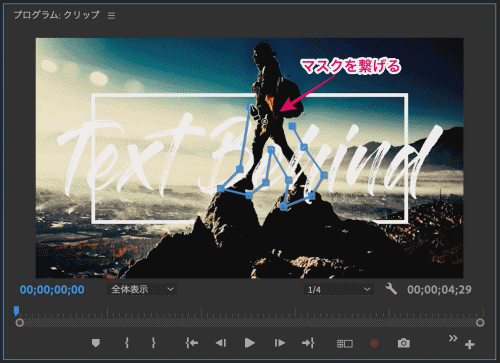Click the Mark In button

pos(127,343)
